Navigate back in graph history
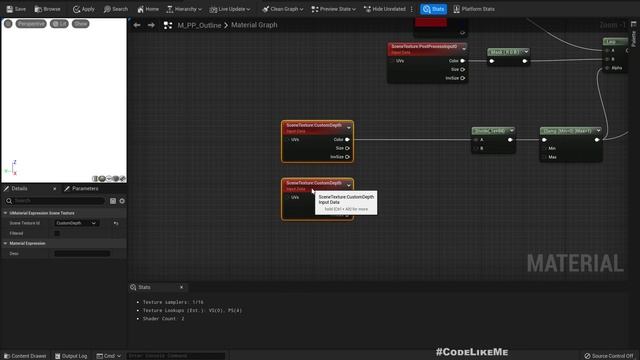The width and height of the screenshot is (640, 360). tap(137, 25)
